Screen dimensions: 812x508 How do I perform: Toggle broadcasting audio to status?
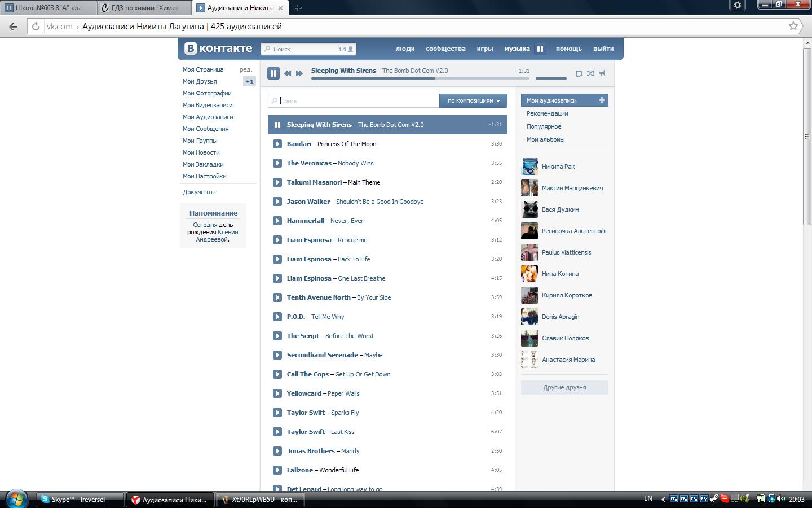point(602,73)
